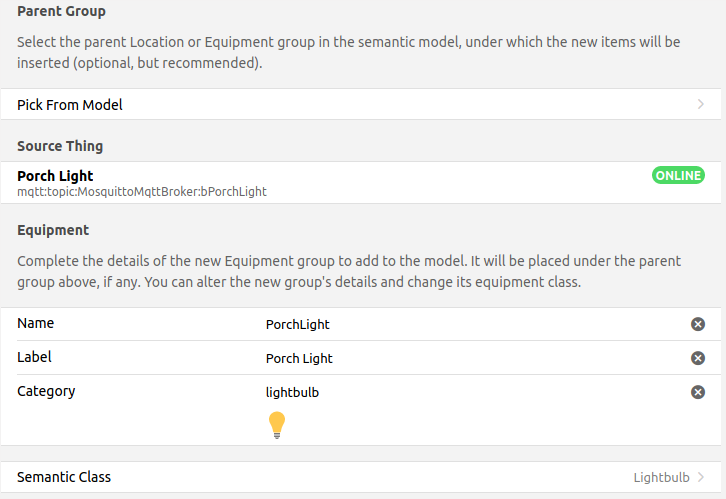Select the Lightbulb semantic class value
Viewport: 726px width, 499px height.
click(x=662, y=477)
